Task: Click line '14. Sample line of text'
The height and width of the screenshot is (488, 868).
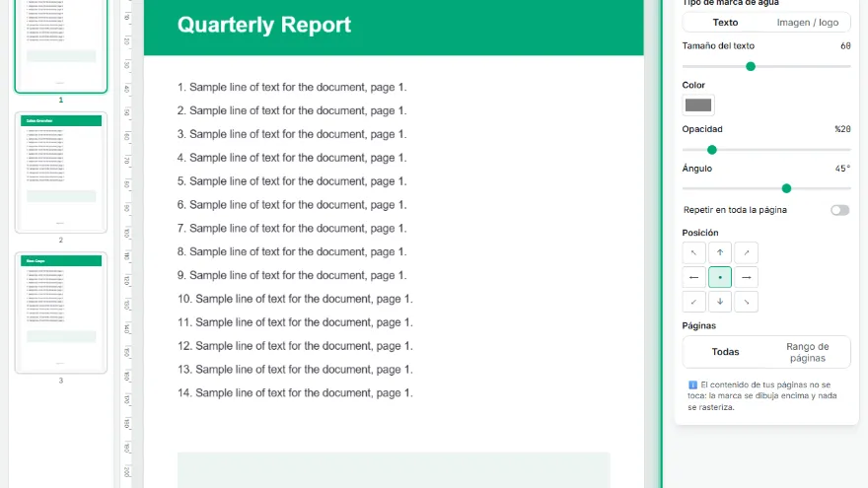Action: tap(295, 392)
